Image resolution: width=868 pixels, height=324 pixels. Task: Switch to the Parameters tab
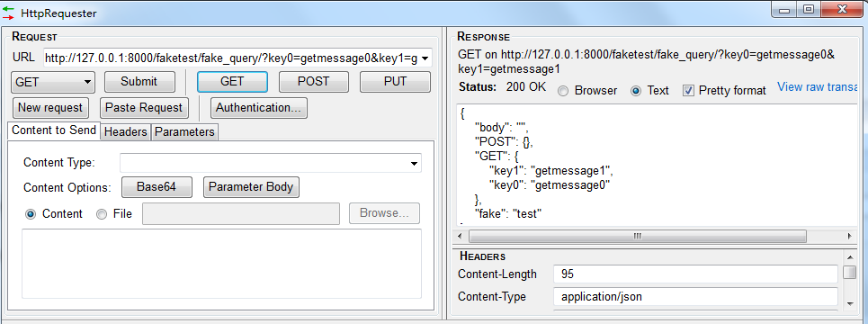(x=185, y=131)
